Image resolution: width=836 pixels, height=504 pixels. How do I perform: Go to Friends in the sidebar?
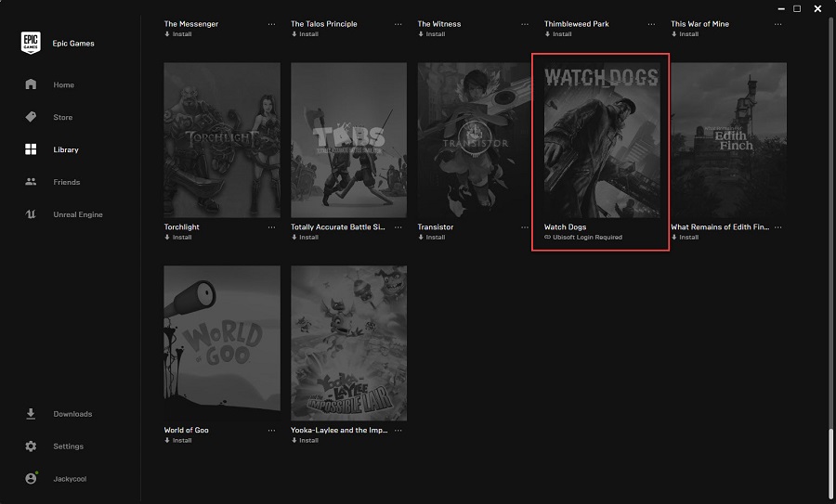pos(67,182)
